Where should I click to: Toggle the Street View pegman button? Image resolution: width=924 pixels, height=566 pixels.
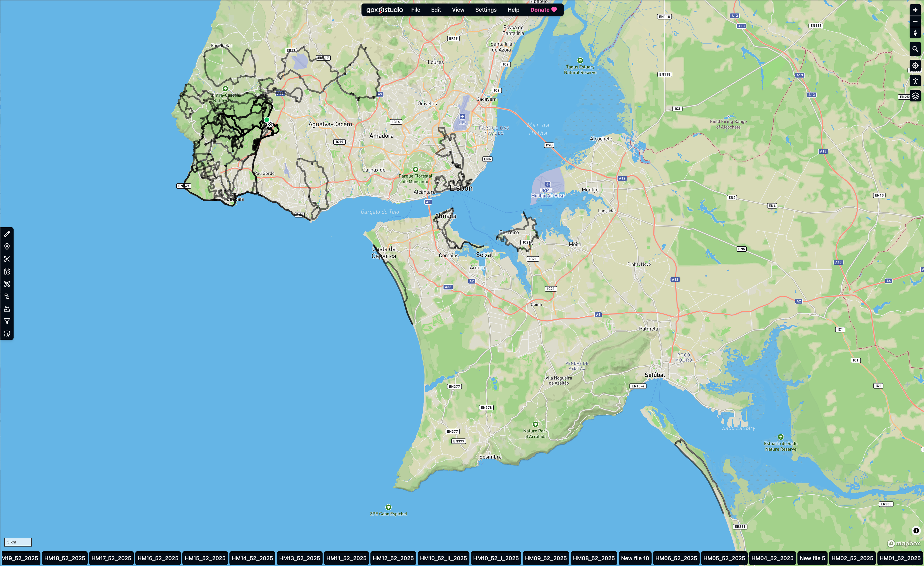[x=915, y=81]
